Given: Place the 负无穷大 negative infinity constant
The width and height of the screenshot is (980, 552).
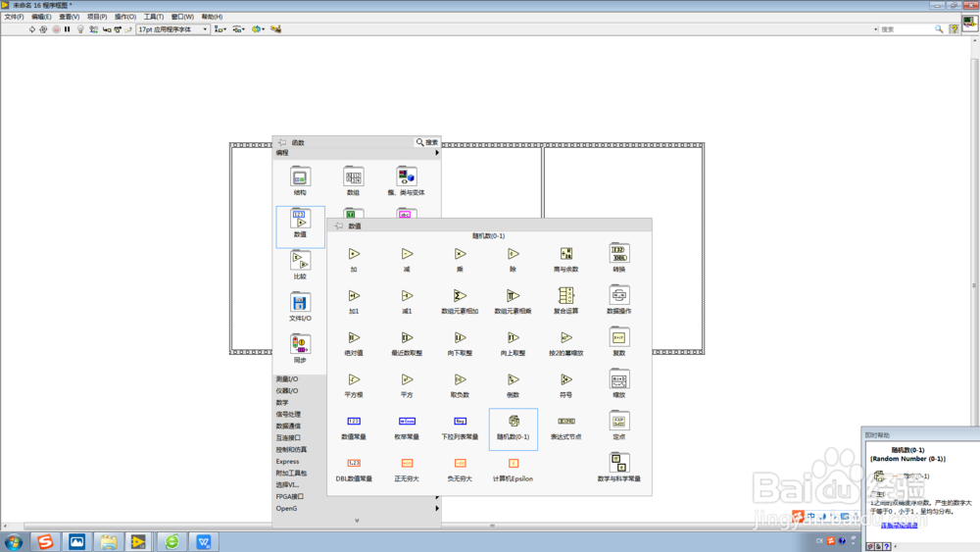Looking at the screenshot, I should tap(460, 463).
